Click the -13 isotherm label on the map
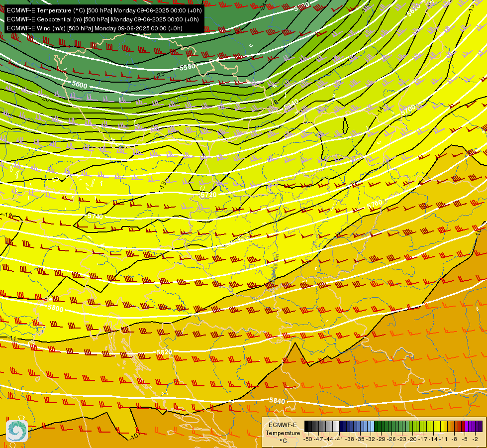Viewport: 487px width, 448px height. [163, 185]
